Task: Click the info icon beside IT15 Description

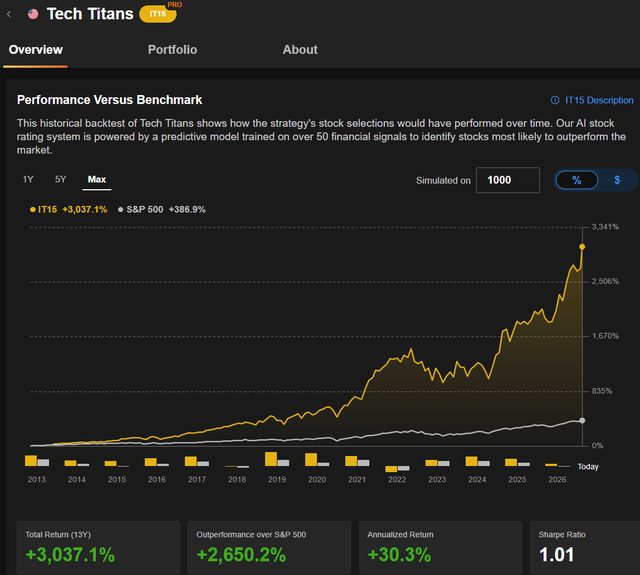Action: pos(556,100)
